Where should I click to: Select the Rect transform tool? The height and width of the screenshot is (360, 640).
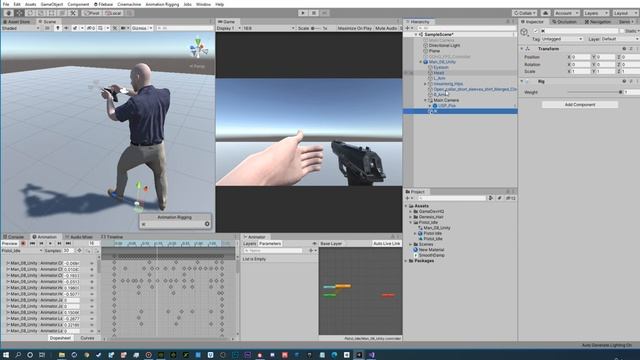[x=51, y=13]
